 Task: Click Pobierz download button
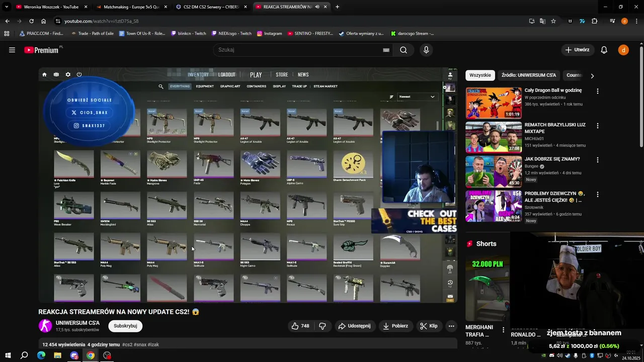[x=395, y=326]
